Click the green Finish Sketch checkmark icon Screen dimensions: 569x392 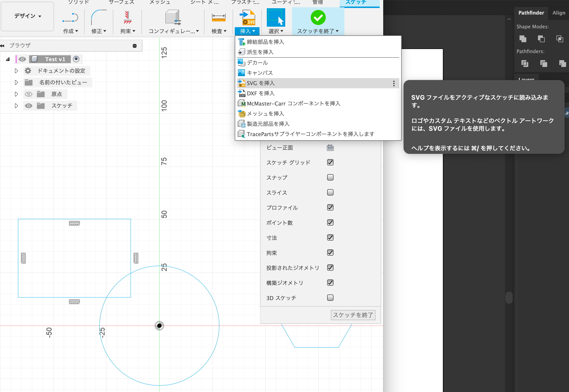tap(318, 18)
